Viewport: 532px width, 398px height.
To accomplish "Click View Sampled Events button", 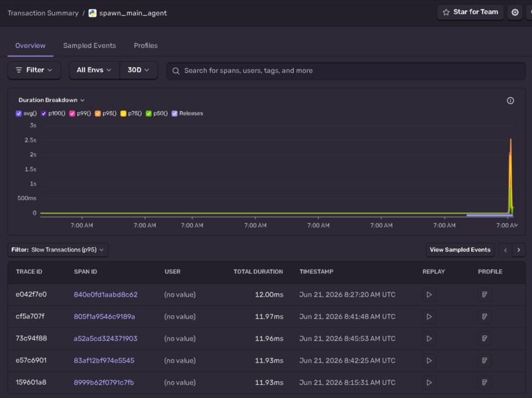I will click(460, 250).
